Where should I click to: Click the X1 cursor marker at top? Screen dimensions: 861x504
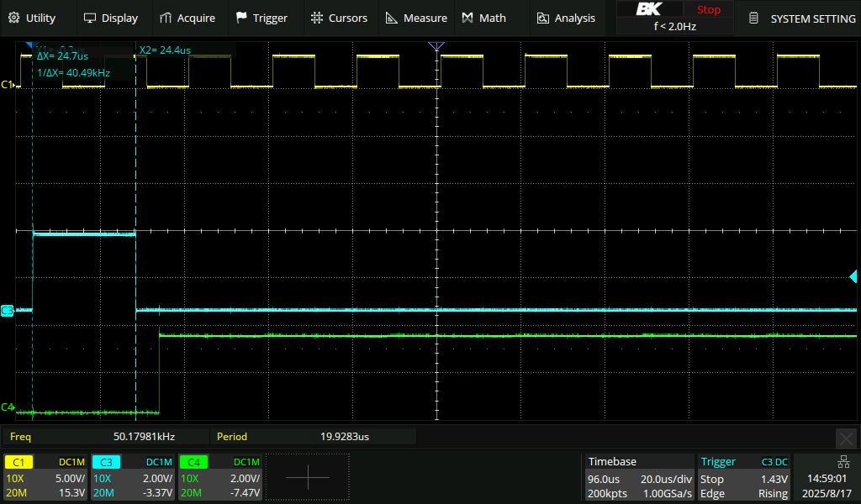coord(29,45)
